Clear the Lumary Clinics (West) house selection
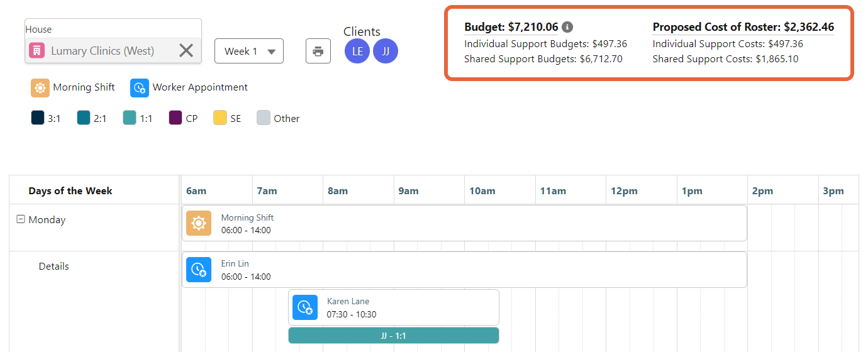868x352 pixels. tap(186, 50)
